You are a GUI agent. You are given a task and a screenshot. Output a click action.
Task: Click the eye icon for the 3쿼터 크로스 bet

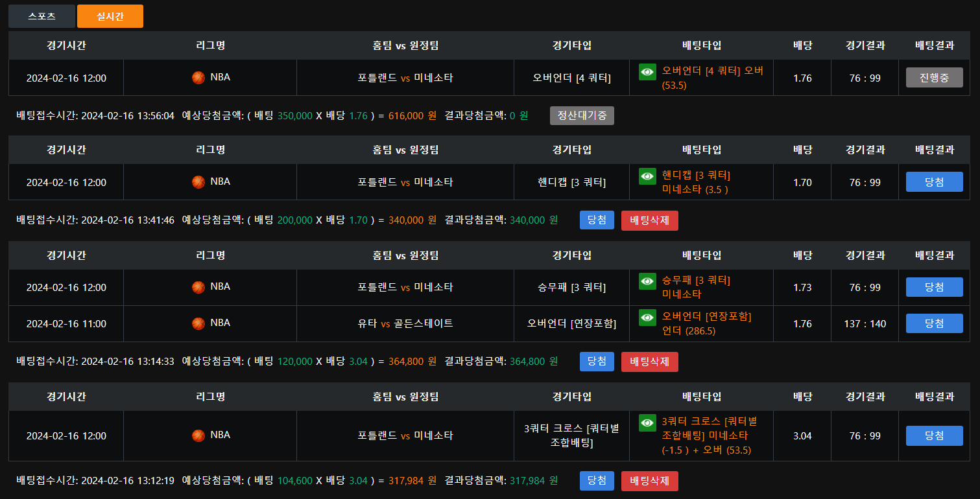[647, 423]
